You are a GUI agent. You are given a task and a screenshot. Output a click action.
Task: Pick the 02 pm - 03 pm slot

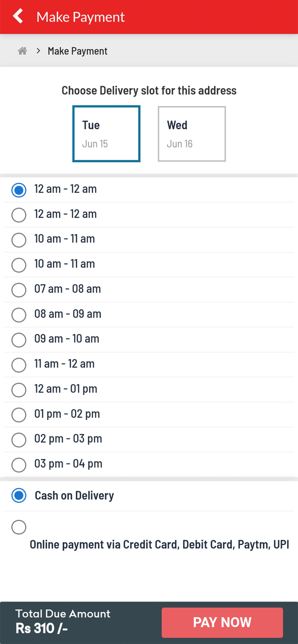coord(19,440)
